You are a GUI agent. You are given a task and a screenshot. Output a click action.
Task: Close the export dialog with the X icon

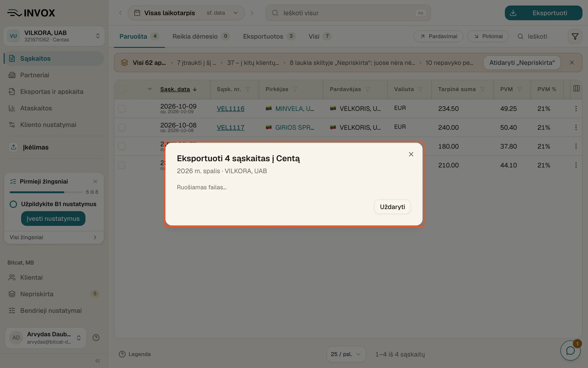pos(411,154)
